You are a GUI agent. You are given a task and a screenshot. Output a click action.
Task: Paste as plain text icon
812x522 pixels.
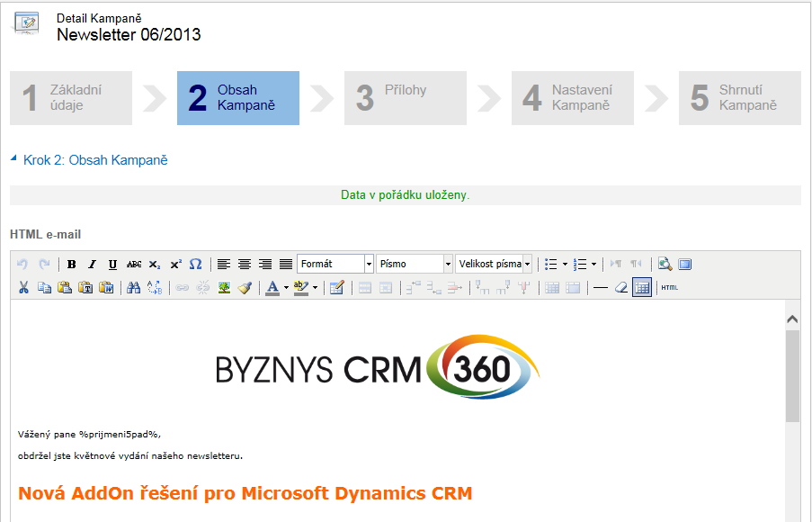coord(85,287)
